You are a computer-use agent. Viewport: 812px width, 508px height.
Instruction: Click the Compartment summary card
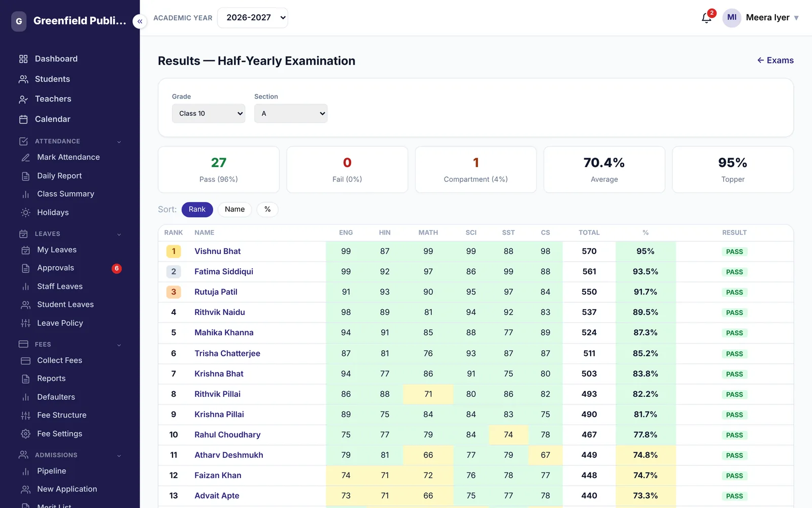pyautogui.click(x=476, y=170)
